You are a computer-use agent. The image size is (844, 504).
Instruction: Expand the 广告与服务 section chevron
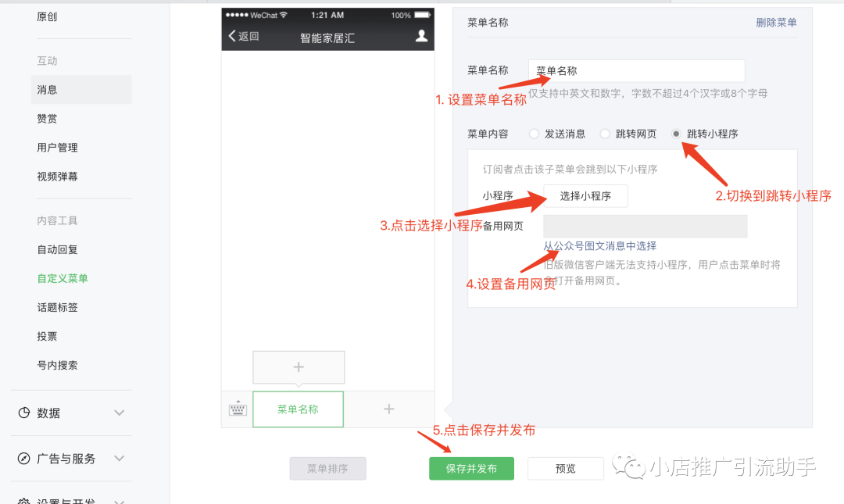pyautogui.click(x=120, y=459)
